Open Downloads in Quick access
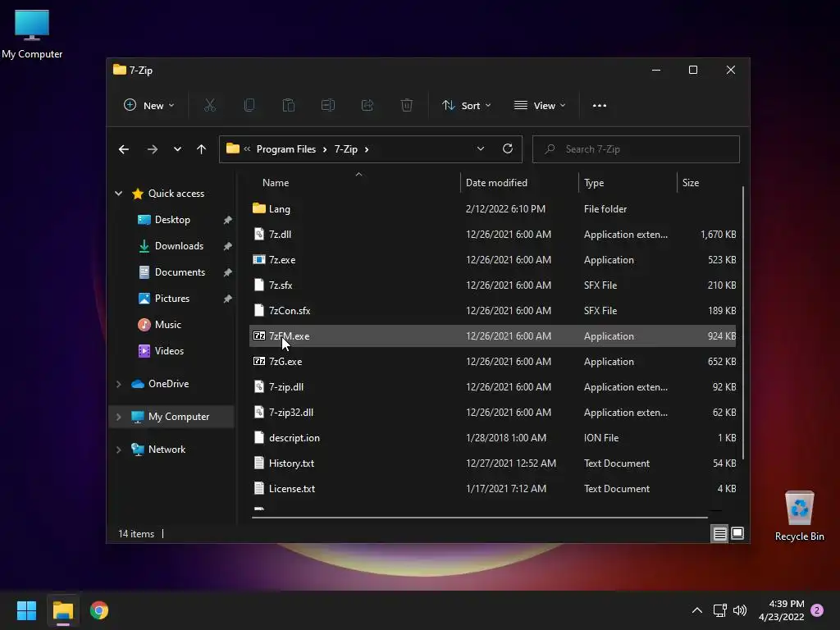The image size is (840, 630). pyautogui.click(x=179, y=246)
